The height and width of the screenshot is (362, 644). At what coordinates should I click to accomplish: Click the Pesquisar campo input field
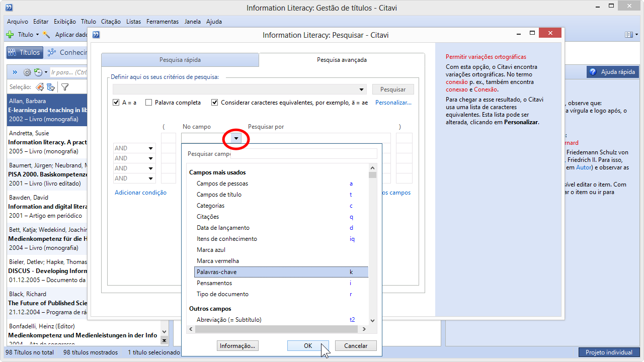point(303,154)
